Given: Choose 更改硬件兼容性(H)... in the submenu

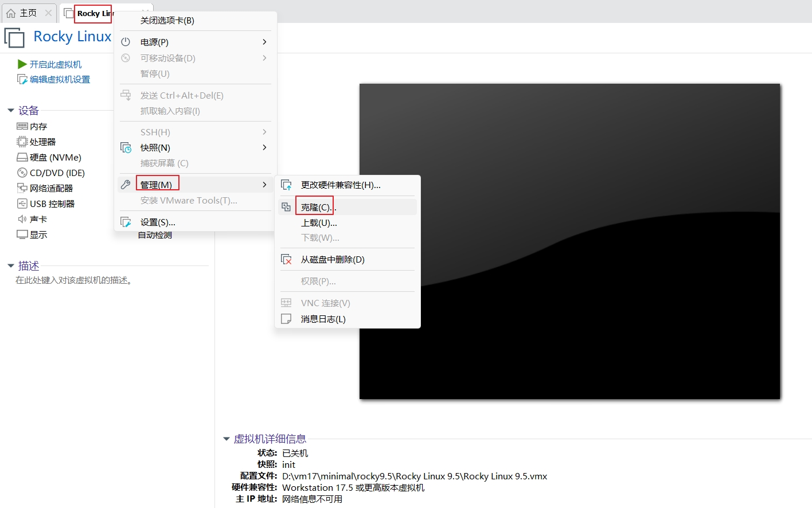Looking at the screenshot, I should (x=348, y=185).
